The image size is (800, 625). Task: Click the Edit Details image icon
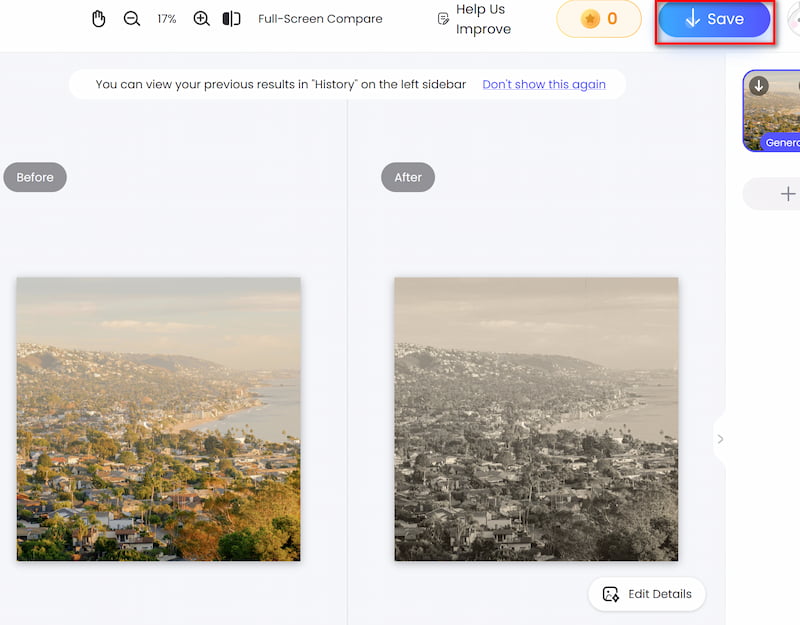(611, 594)
